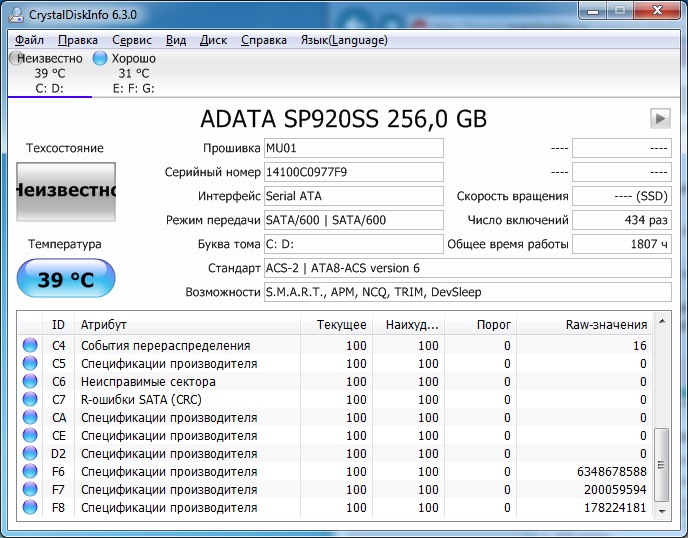The height and width of the screenshot is (538, 688).
Task: Click the Число включений value 434 раз
Action: [622, 220]
